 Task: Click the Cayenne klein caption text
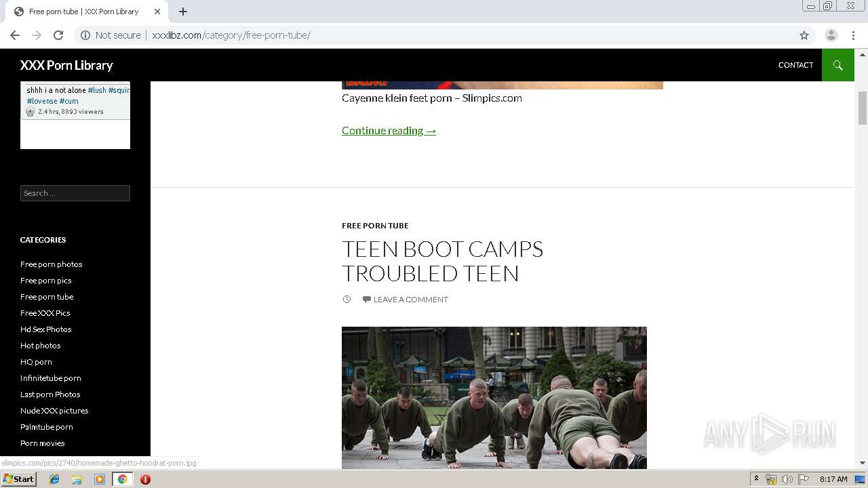432,98
